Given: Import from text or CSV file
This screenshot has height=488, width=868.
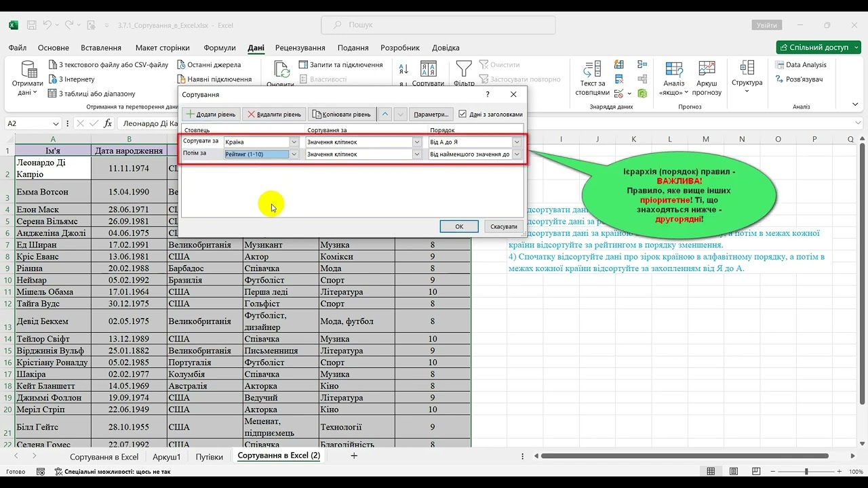Looking at the screenshot, I should coord(108,65).
